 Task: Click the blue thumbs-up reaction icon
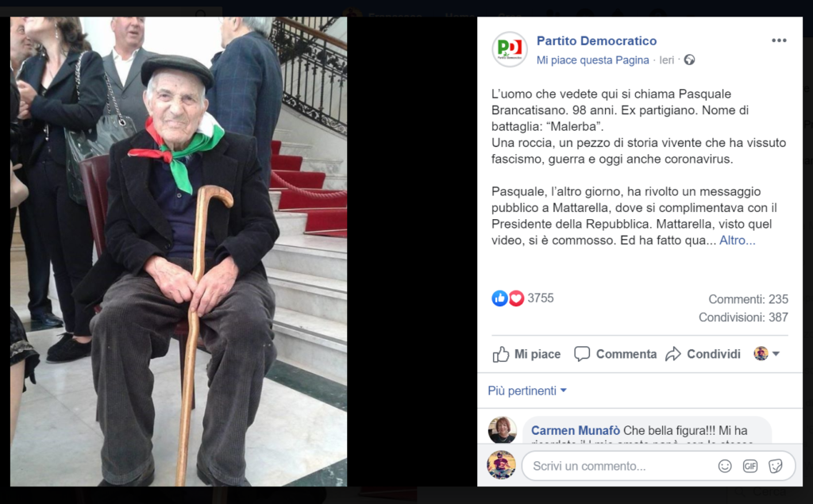(499, 298)
